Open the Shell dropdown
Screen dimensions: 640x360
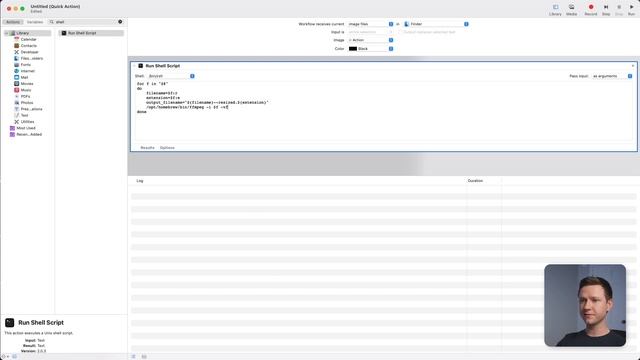click(x=171, y=76)
